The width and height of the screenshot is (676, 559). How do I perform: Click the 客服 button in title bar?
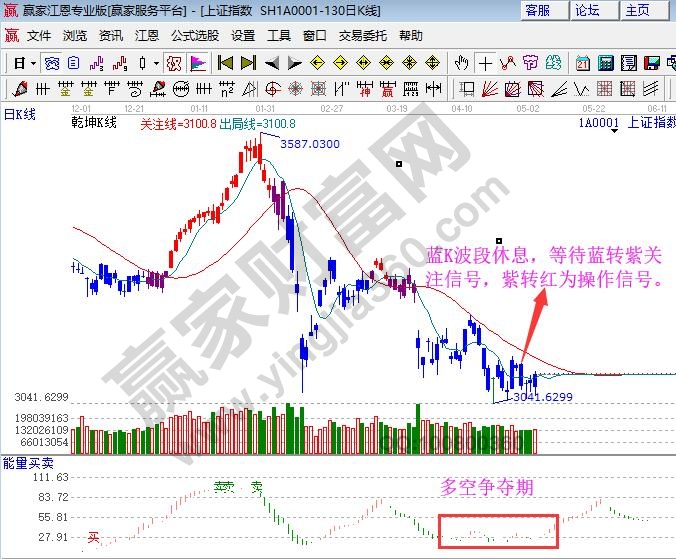point(537,10)
